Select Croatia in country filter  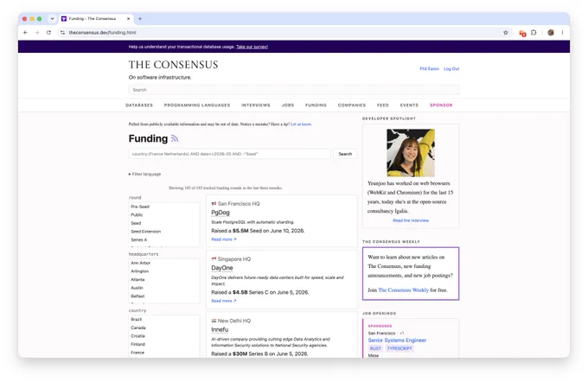coord(137,336)
